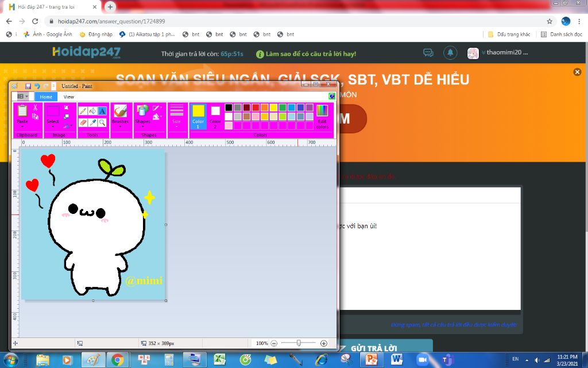The width and height of the screenshot is (588, 368).
Task: Click the Resize icon in Image group
Action: click(67, 116)
